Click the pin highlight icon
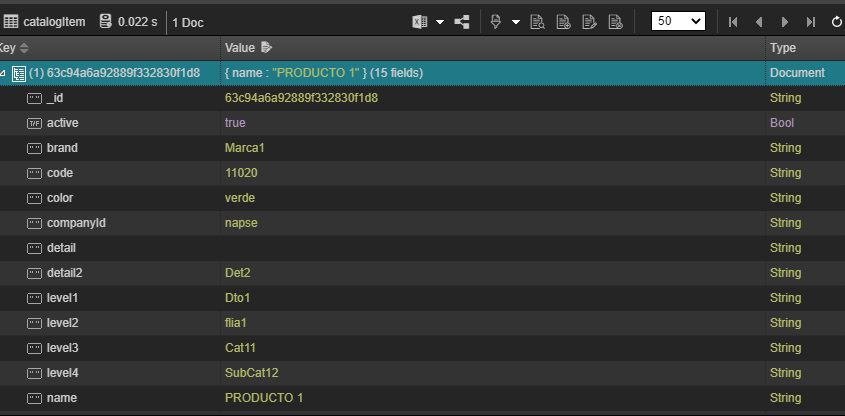The height and width of the screenshot is (416, 845). (495, 21)
